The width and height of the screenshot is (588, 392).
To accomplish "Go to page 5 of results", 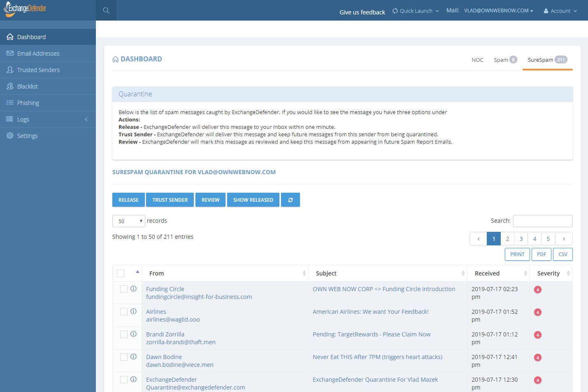I will click(x=548, y=239).
